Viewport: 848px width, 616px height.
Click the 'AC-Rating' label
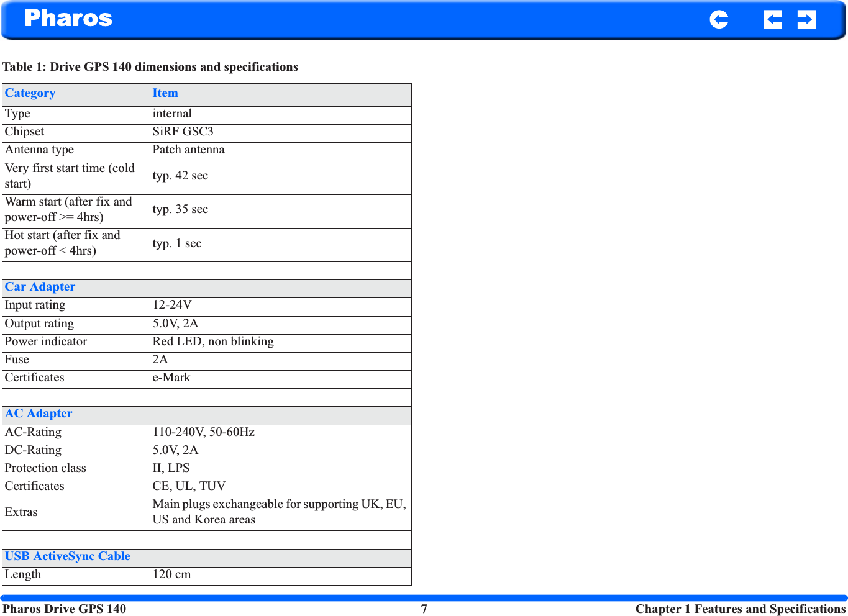pos(34,432)
